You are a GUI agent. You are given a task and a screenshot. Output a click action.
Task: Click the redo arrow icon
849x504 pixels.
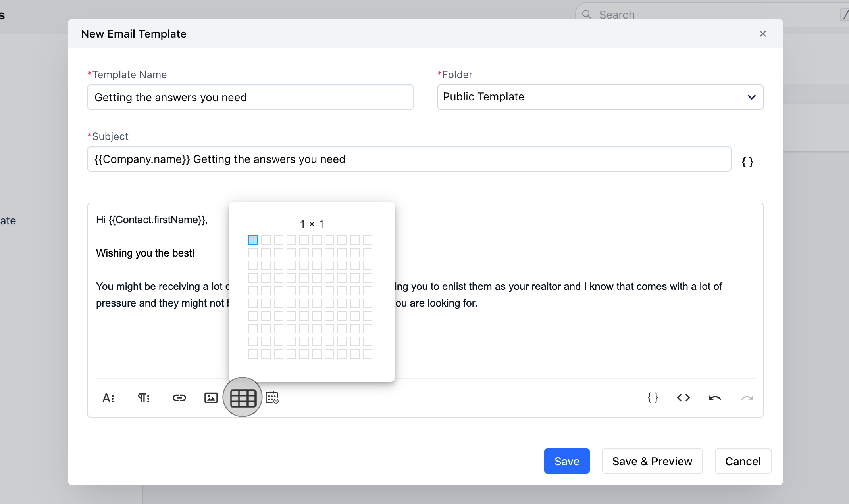coord(747,398)
